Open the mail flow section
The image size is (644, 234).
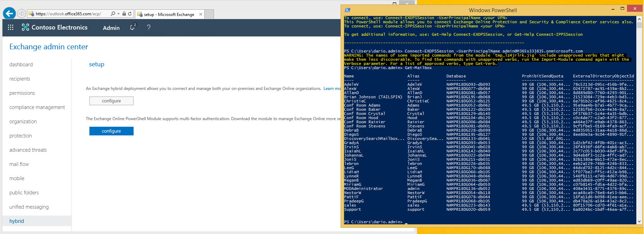point(19,164)
